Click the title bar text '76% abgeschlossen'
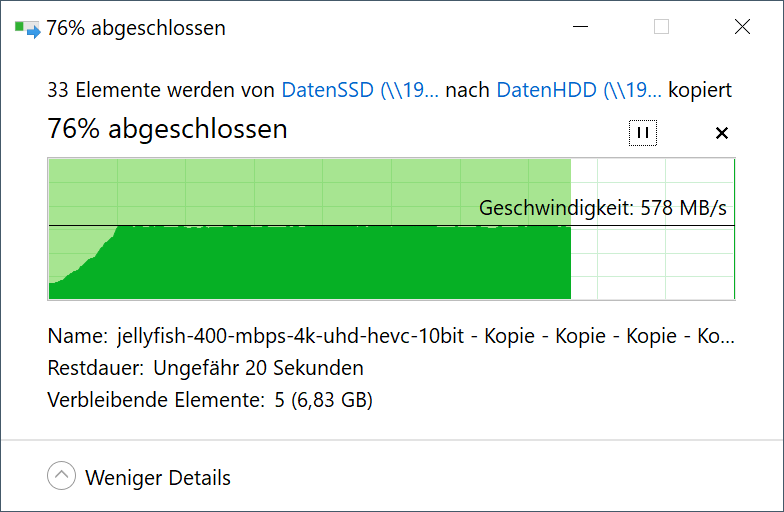Viewport: 784px width, 512px height. pyautogui.click(x=136, y=28)
